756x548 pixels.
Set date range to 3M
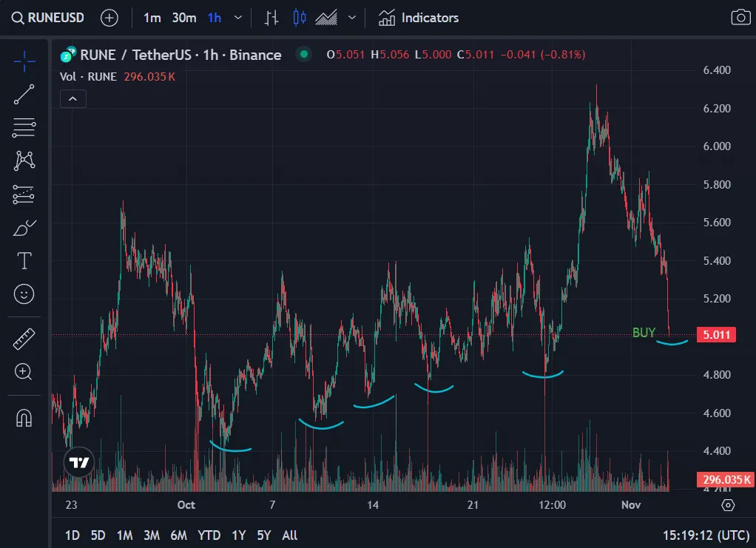click(152, 535)
